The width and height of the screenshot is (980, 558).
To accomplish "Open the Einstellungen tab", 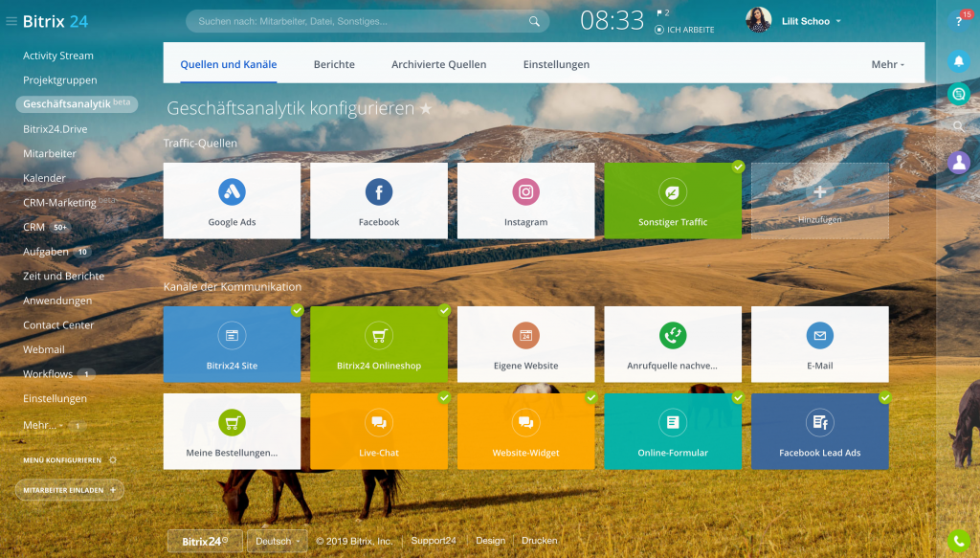I will [x=556, y=64].
